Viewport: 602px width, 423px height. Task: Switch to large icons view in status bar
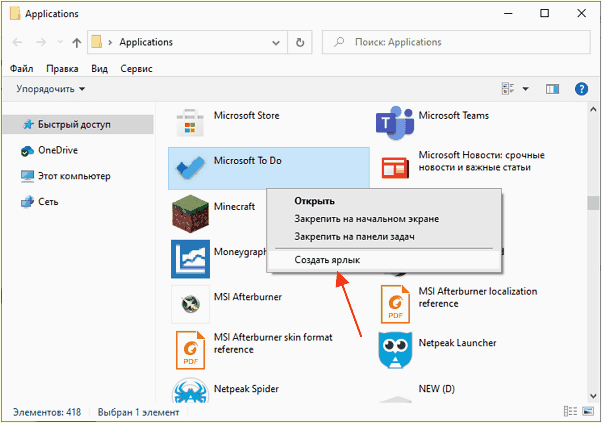[x=588, y=411]
